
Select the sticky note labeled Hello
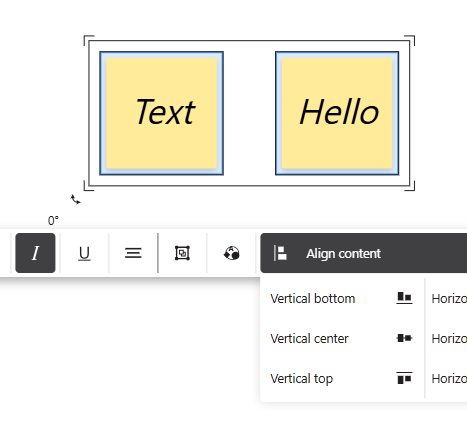(337, 113)
